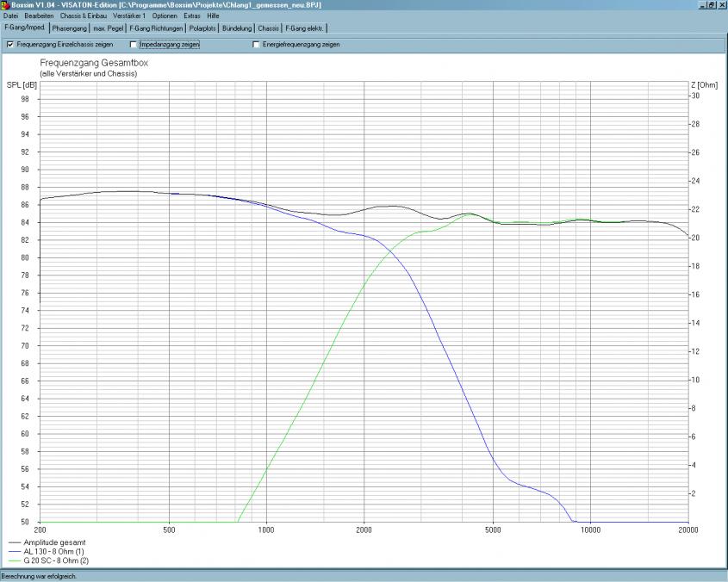Open the Polarplots tab
The height and width of the screenshot is (582, 728).
tap(203, 28)
